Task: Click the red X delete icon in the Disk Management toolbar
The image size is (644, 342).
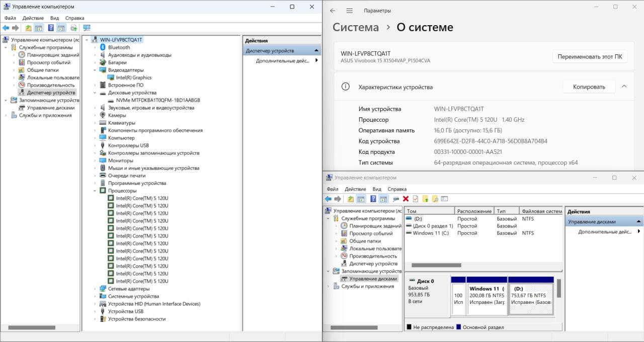Action: pyautogui.click(x=406, y=199)
